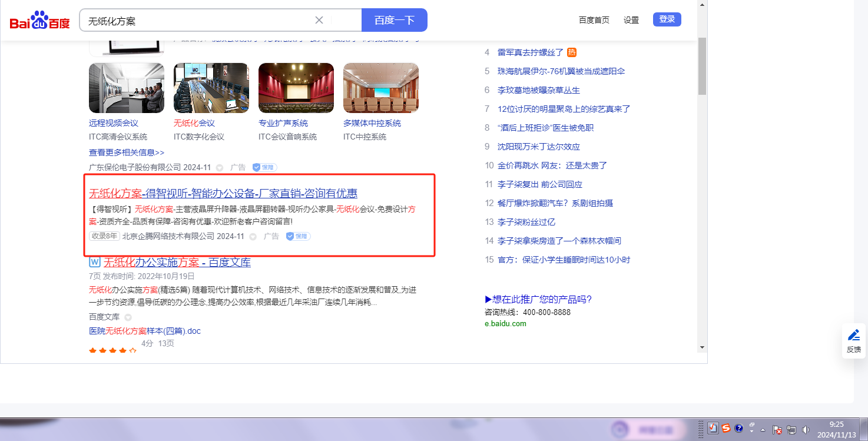Click the Baidu Wenku W document icon
The image size is (868, 441).
[x=94, y=262]
